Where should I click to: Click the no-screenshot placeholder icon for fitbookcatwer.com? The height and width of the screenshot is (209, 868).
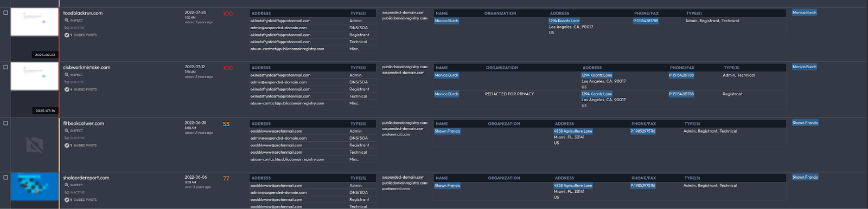click(34, 145)
